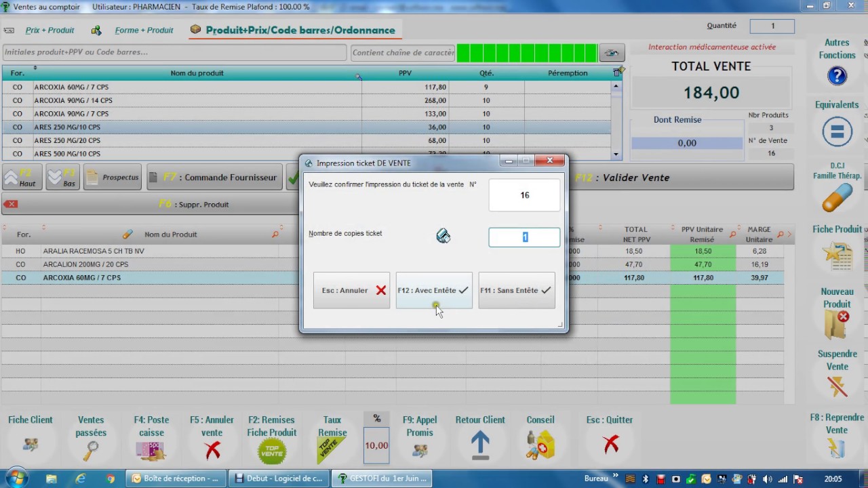This screenshot has height=488, width=868.
Task: Click the Suspendre Vente icon
Action: coord(837,386)
